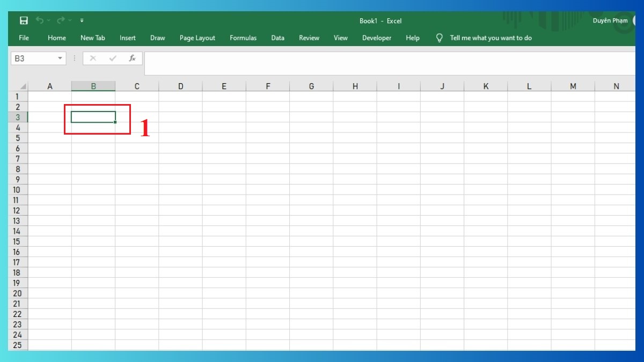The width and height of the screenshot is (644, 362).
Task: Open the Name Box dropdown
Action: tap(59, 58)
